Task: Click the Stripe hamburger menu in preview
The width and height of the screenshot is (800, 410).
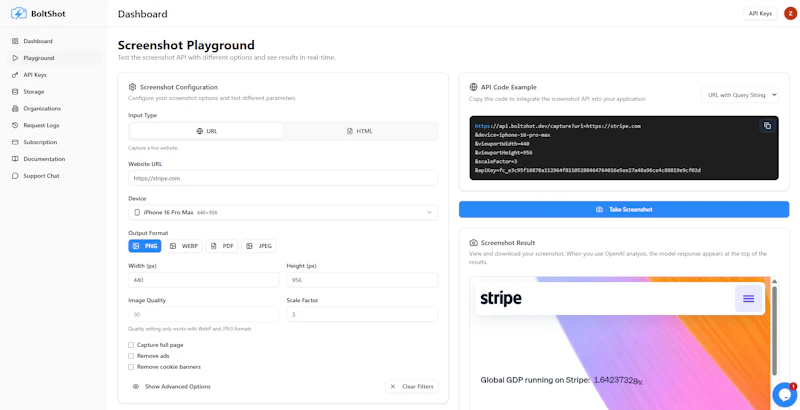Action: (748, 299)
